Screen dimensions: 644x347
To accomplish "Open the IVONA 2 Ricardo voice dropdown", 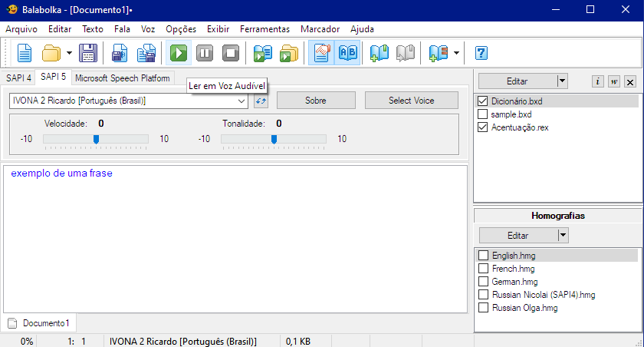I will tap(242, 101).
